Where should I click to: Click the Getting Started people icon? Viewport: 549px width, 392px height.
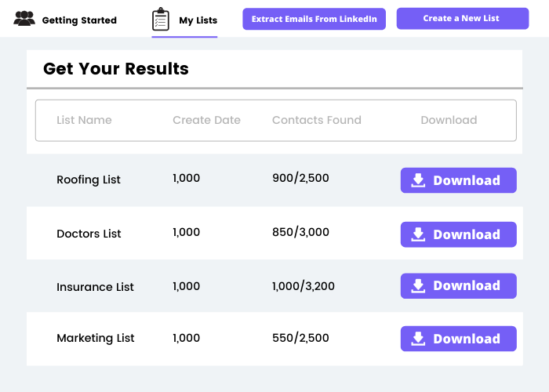[24, 19]
